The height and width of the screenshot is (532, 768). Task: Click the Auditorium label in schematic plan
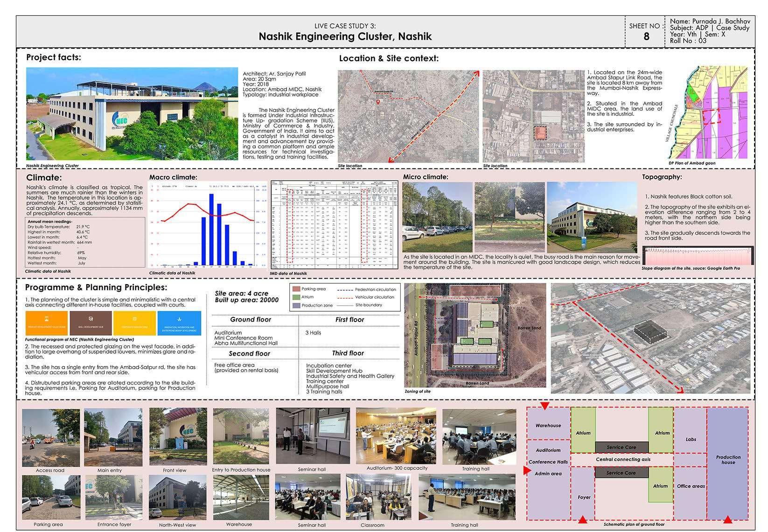pyautogui.click(x=548, y=450)
